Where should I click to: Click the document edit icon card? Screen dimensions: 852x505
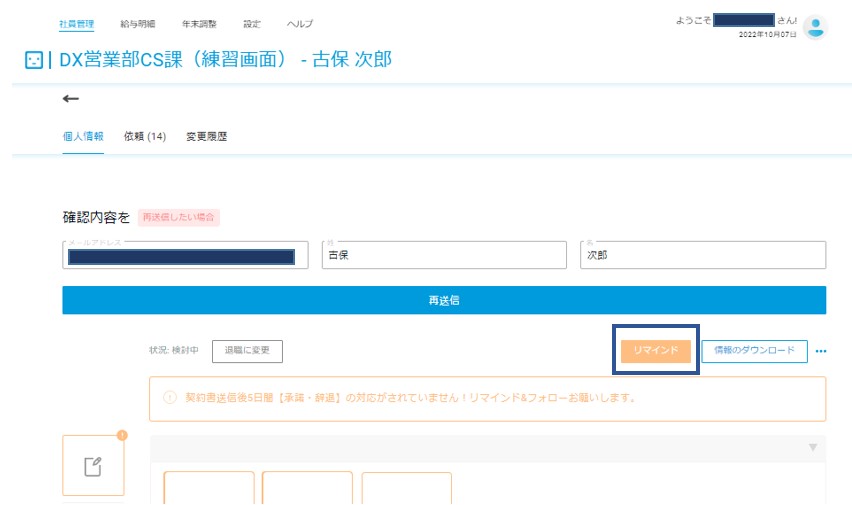click(x=93, y=465)
